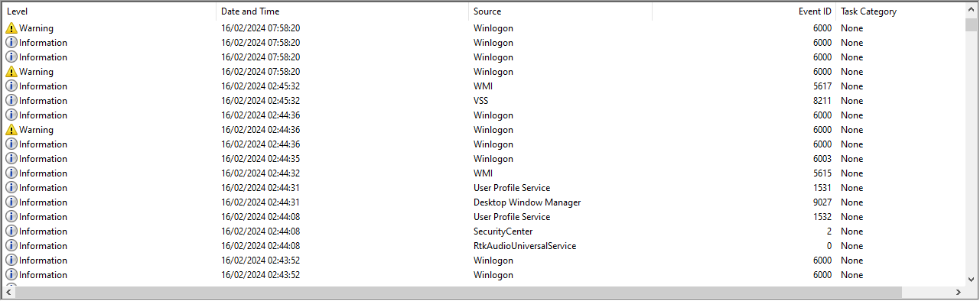Select event ID 5617
Viewport: 980px width, 301px height.
822,86
